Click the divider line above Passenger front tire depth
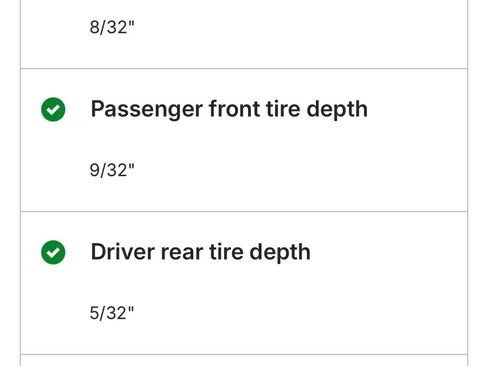 pos(244,69)
